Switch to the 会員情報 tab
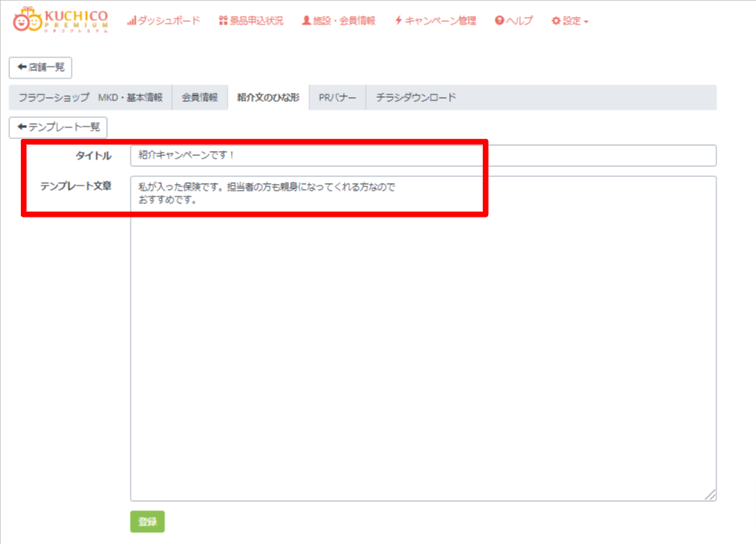This screenshot has height=544, width=756. click(x=200, y=97)
